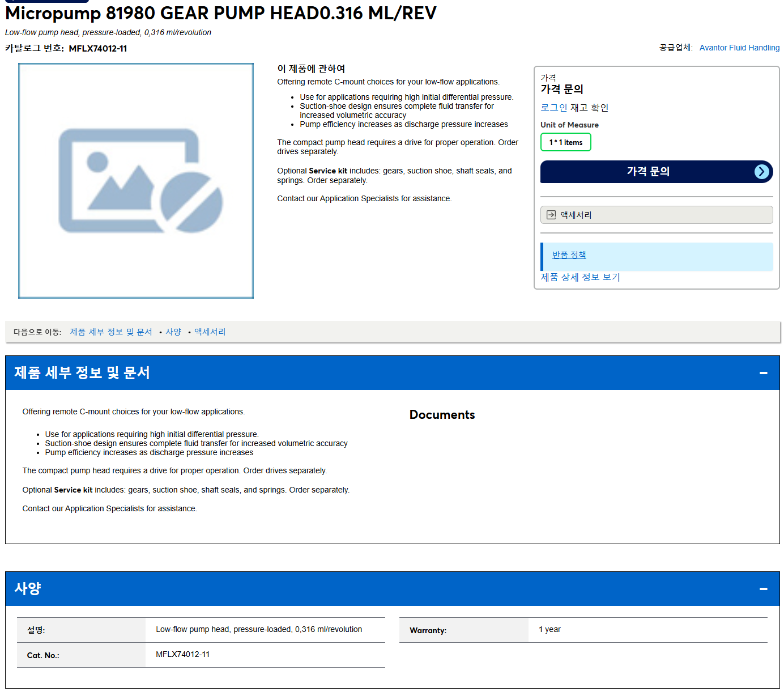
Task: Open the 반품 정책 link
Action: [569, 255]
